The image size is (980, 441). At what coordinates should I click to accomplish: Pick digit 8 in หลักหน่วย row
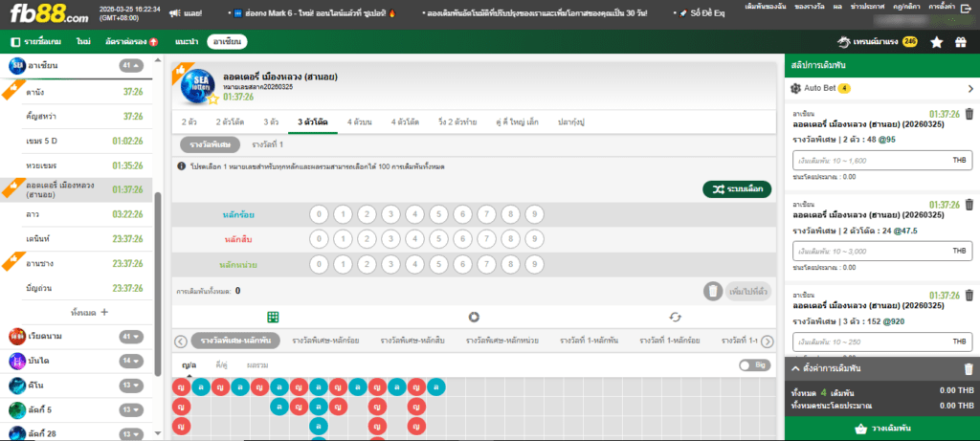tap(511, 265)
